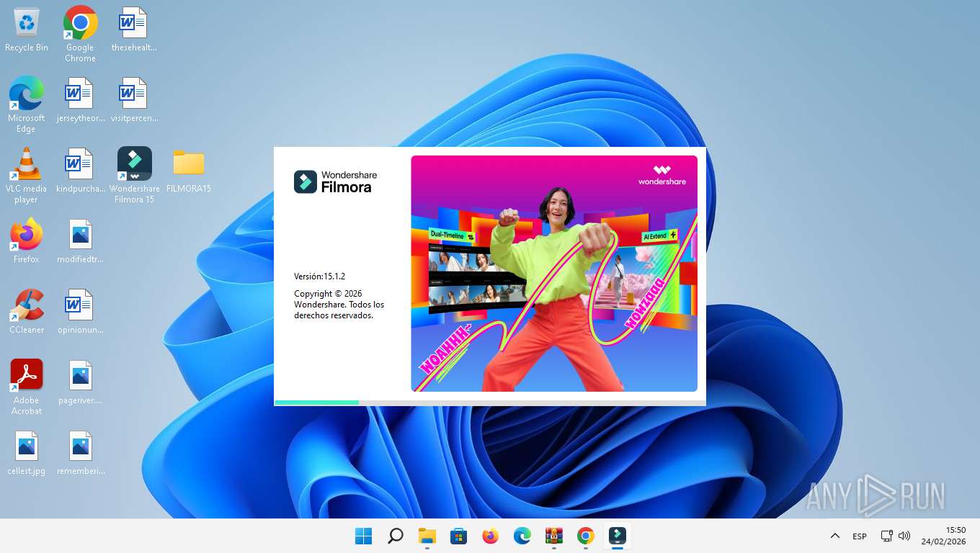Open the Windows Start menu
Viewport: 980px width, 553px height.
(364, 536)
